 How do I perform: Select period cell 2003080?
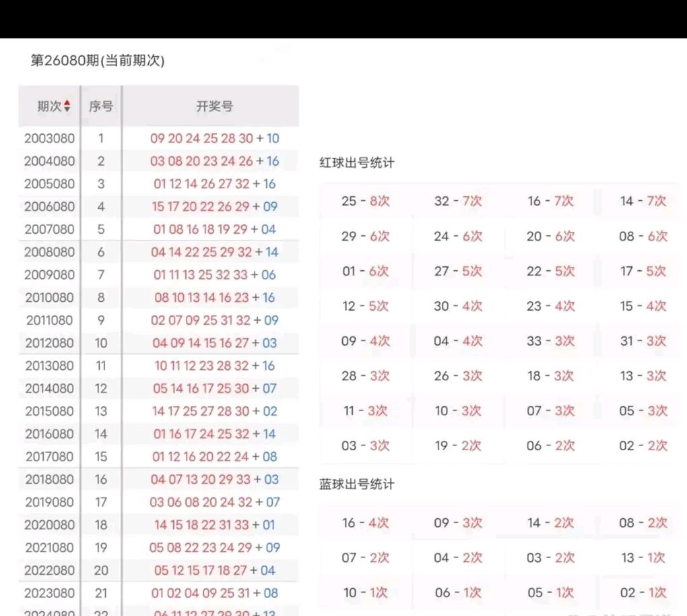[50, 139]
